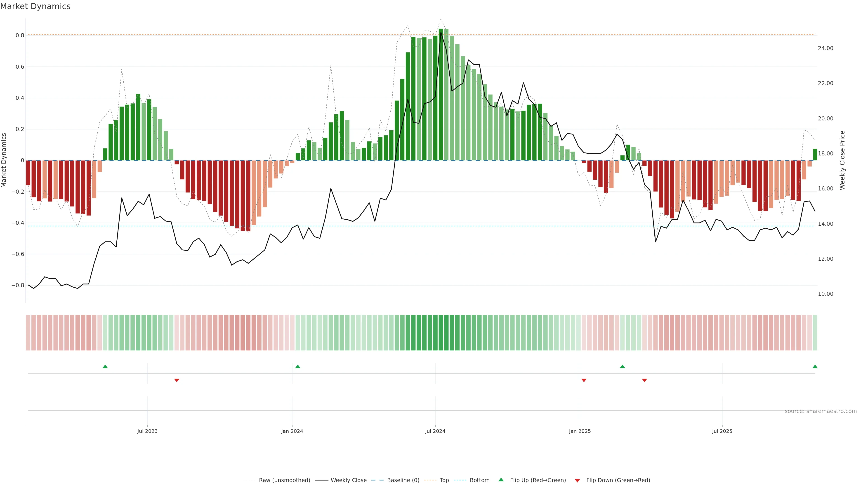868x488 pixels.
Task: Click the first green flip-up triangle marker
Action: point(105,366)
